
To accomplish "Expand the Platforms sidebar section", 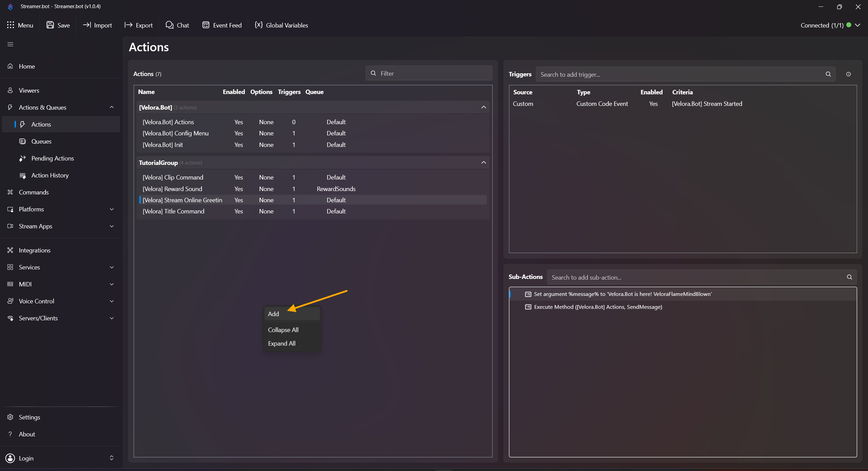I will pyautogui.click(x=112, y=209).
